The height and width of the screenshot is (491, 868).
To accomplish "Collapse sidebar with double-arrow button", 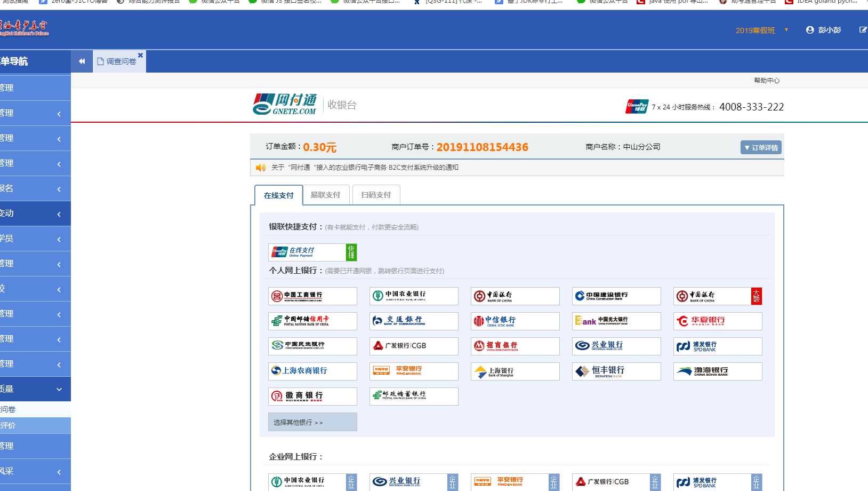I will 82,61.
